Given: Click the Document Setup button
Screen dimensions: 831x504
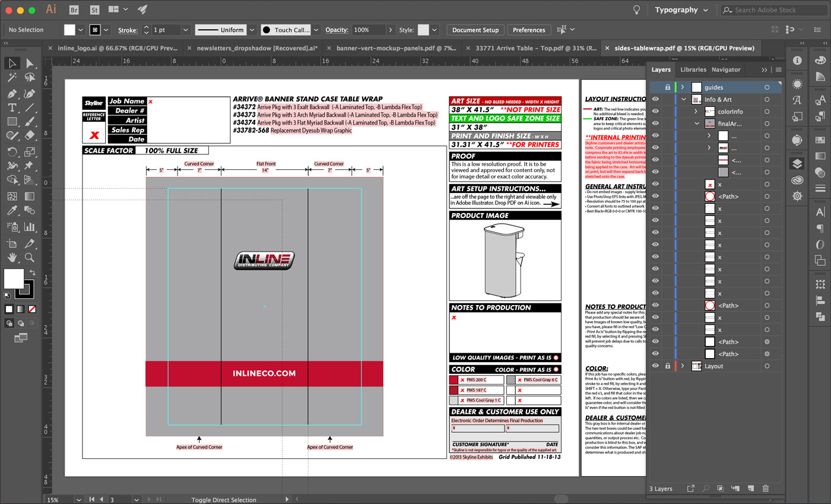Looking at the screenshot, I should coord(475,30).
